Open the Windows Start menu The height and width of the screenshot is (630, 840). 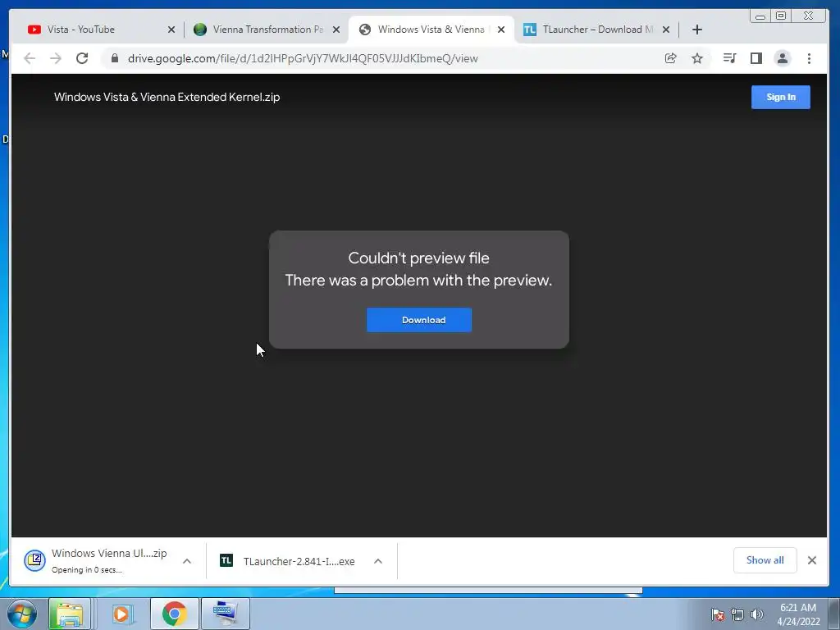(22, 614)
